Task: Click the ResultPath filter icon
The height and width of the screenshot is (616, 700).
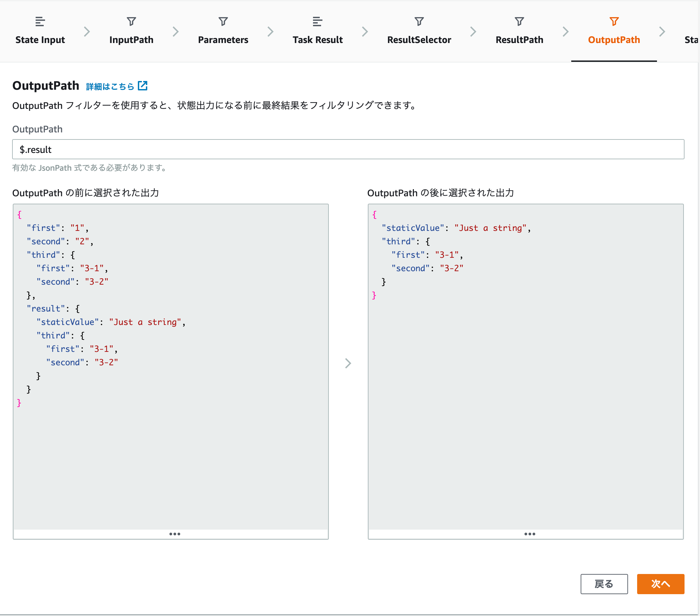Action: (519, 22)
